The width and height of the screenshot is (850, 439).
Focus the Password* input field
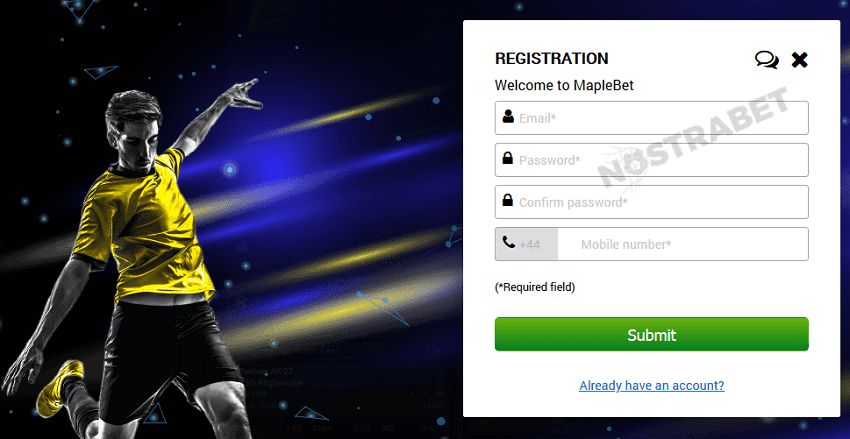(652, 160)
